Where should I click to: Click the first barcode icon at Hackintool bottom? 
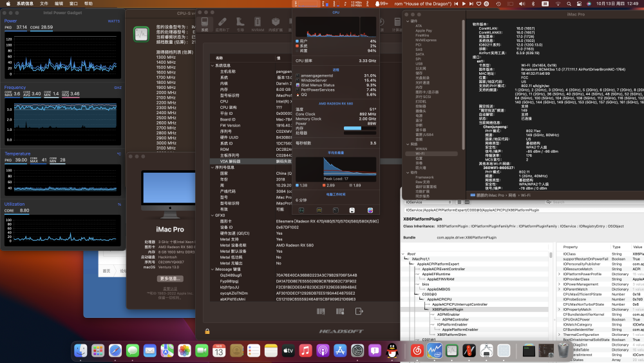321,311
